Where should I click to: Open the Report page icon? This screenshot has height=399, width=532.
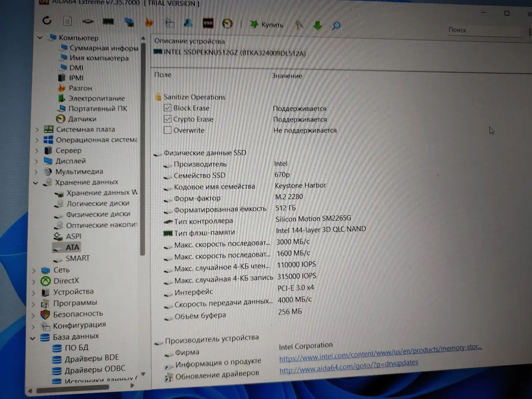pos(67,21)
